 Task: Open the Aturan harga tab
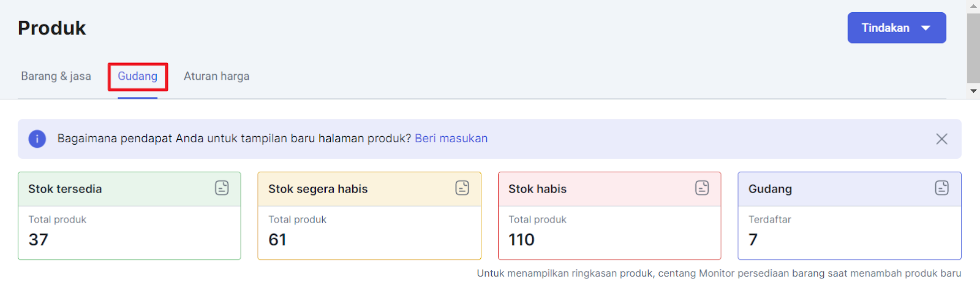point(216,77)
